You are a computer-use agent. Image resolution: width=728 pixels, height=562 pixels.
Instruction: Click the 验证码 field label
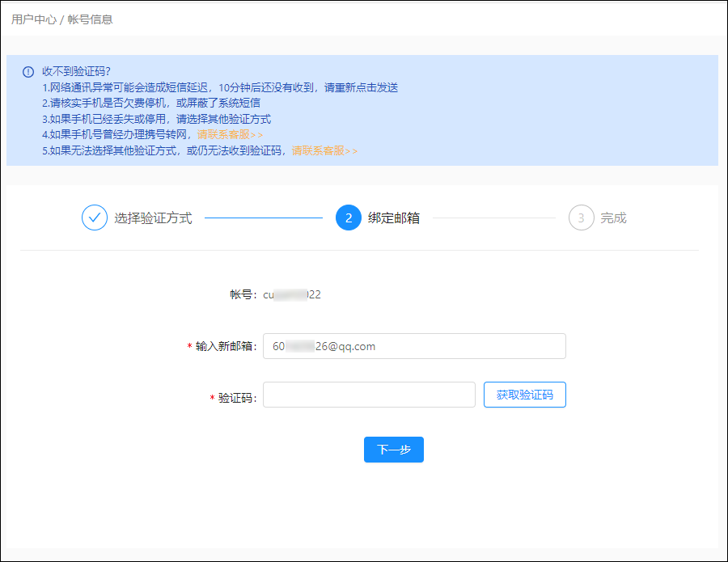pos(237,398)
